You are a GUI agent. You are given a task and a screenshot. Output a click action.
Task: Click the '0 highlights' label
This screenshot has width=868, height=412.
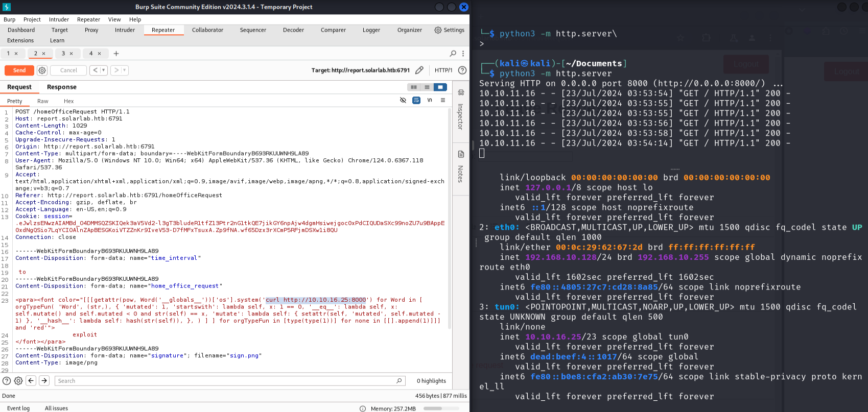pyautogui.click(x=431, y=381)
